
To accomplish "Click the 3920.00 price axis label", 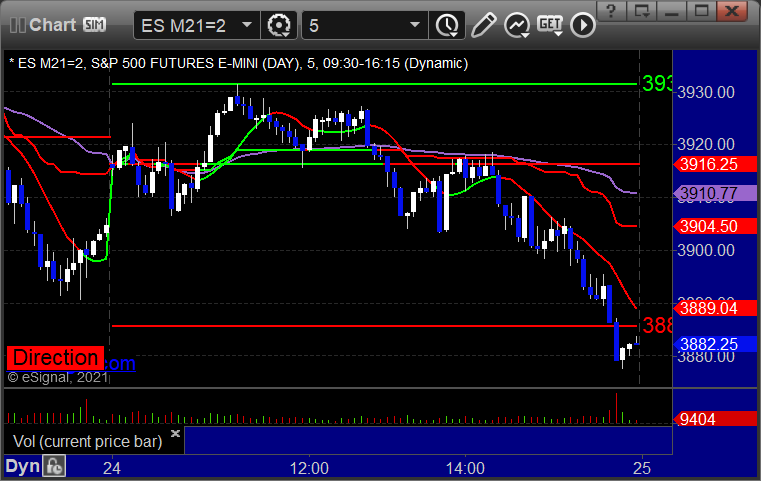I will point(706,144).
